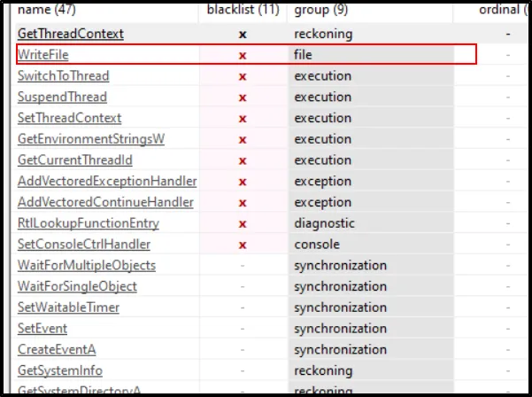
Task: Select the GetEnvironmentStringsW link
Action: pos(91,139)
